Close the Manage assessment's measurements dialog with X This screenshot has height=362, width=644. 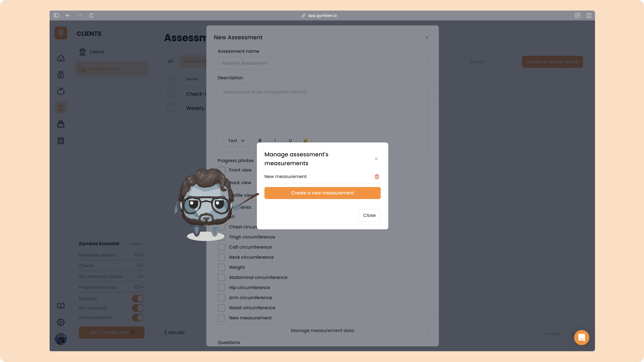(x=376, y=159)
